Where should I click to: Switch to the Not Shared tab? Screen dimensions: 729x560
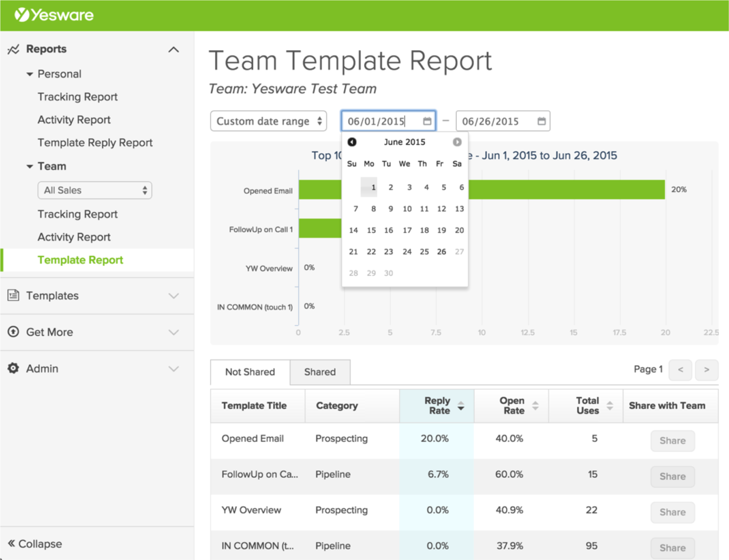click(x=250, y=372)
